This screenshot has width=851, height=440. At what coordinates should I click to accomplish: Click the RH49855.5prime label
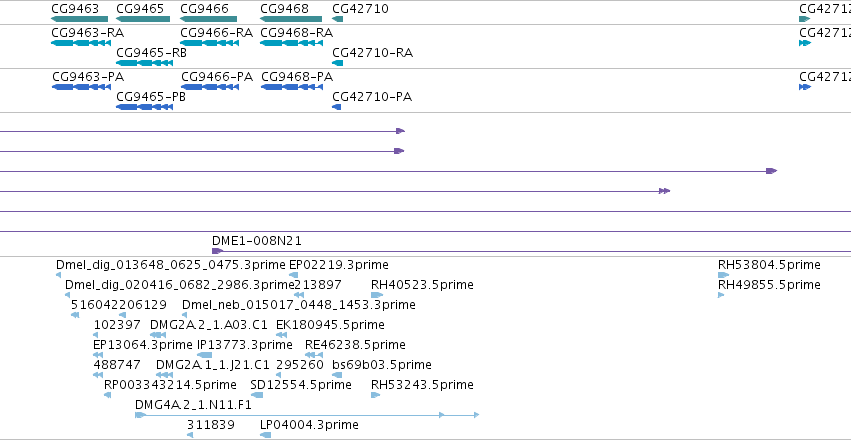pyautogui.click(x=769, y=285)
